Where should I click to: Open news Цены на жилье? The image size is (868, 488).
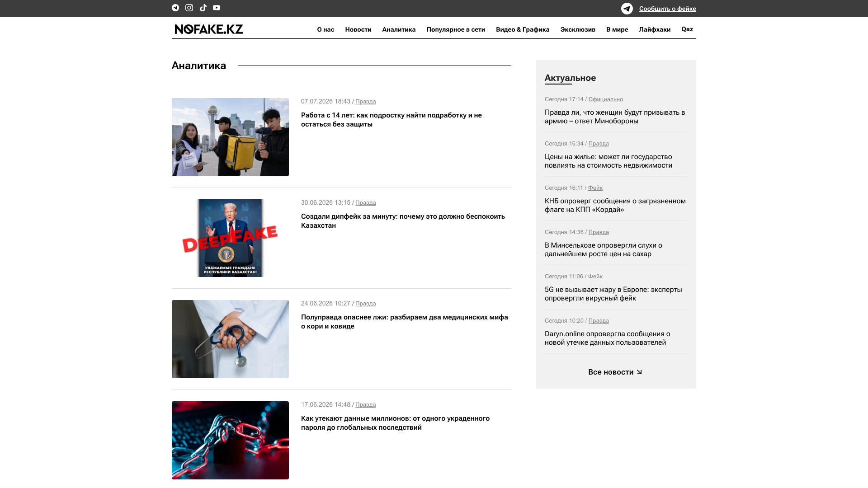(609, 161)
